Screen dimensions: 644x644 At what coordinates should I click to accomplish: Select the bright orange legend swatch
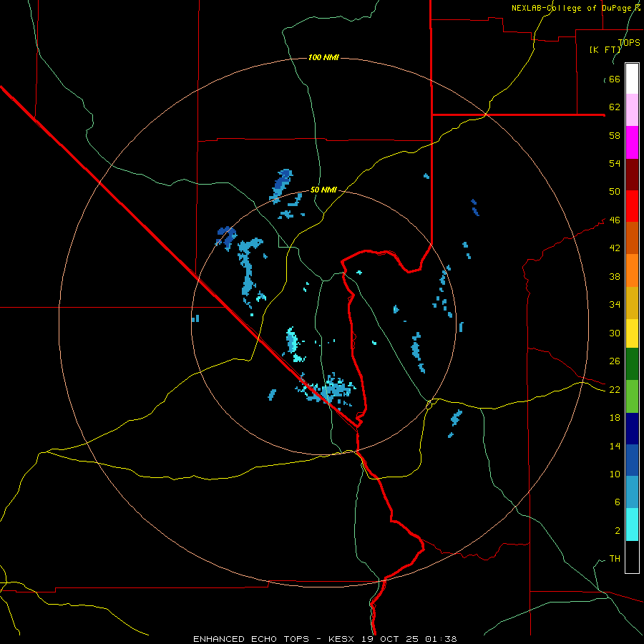(x=632, y=270)
